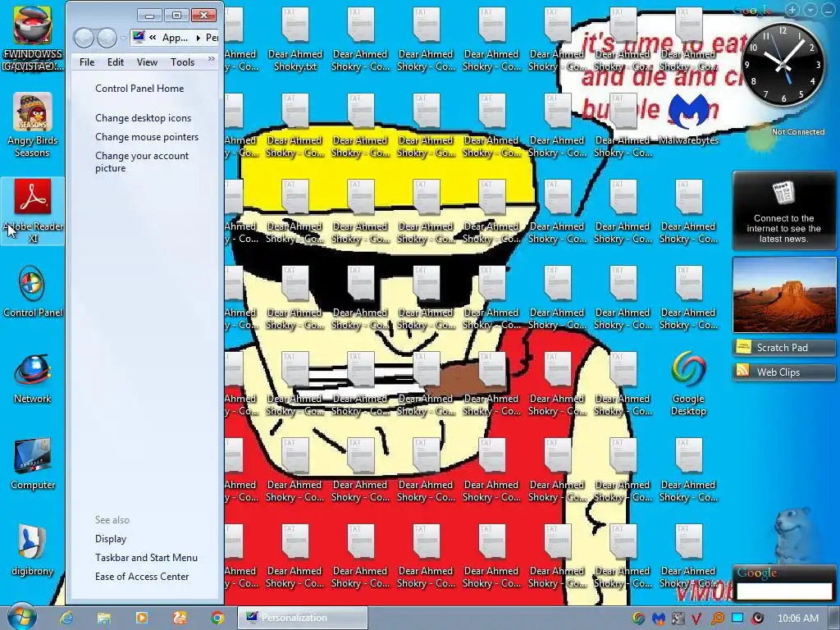Click the Malwarebytes tray icon
Screen dimensions: 840x630
(658, 619)
